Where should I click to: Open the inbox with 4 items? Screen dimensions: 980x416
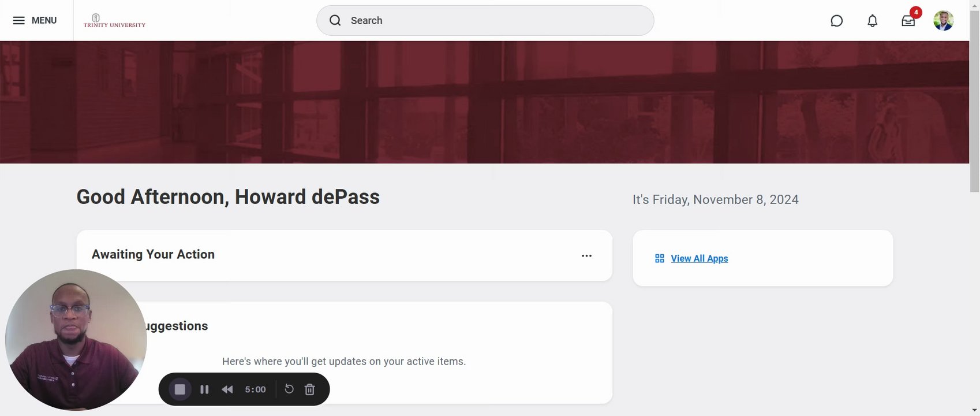click(x=908, y=21)
